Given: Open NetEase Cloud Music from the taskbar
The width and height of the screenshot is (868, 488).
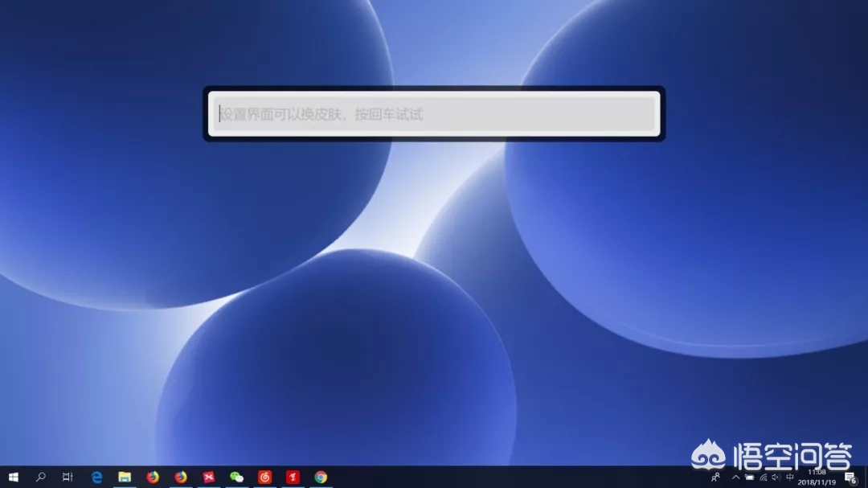Looking at the screenshot, I should click(x=264, y=477).
